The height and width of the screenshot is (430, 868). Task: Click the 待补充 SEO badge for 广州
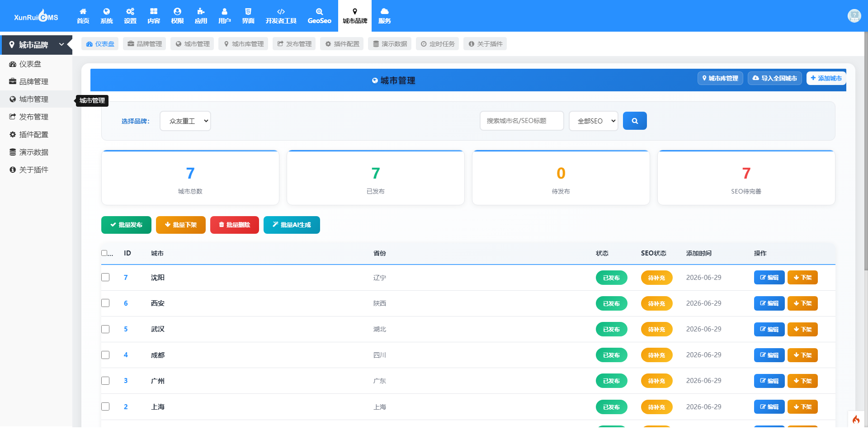pyautogui.click(x=656, y=381)
